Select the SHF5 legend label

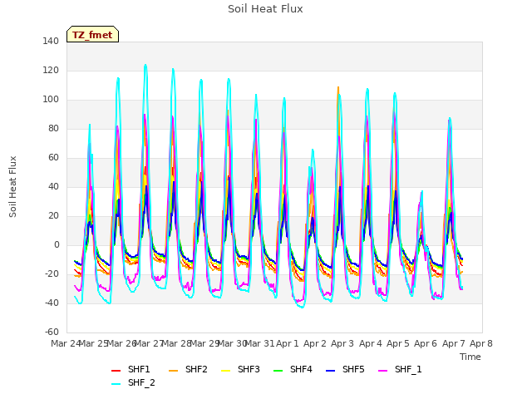pos(353,369)
